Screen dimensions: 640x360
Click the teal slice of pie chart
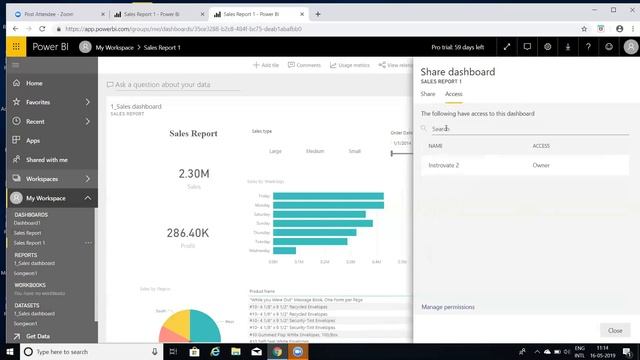[x=205, y=325]
